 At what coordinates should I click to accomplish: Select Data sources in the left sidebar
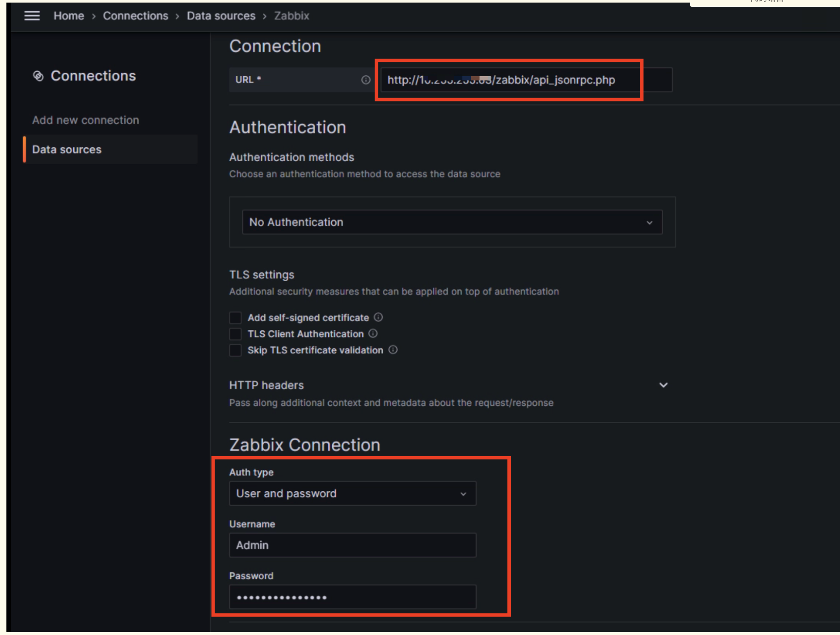tap(66, 149)
